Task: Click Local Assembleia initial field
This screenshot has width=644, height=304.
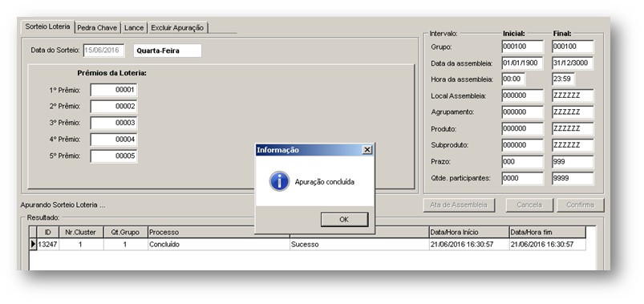Action: coord(522,95)
